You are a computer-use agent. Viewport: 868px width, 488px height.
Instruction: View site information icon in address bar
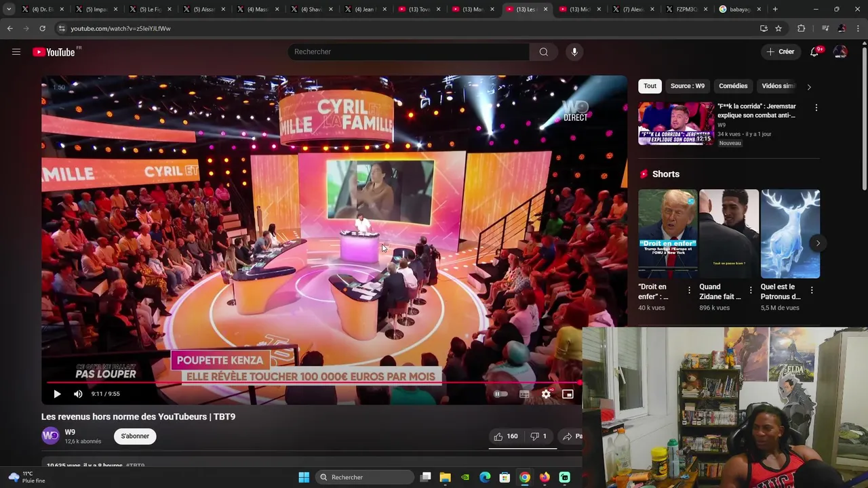(61, 28)
